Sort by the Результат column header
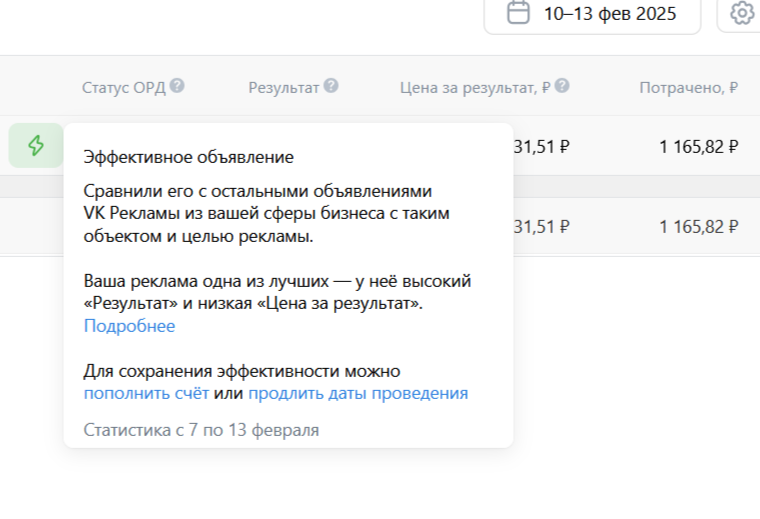 (x=283, y=87)
